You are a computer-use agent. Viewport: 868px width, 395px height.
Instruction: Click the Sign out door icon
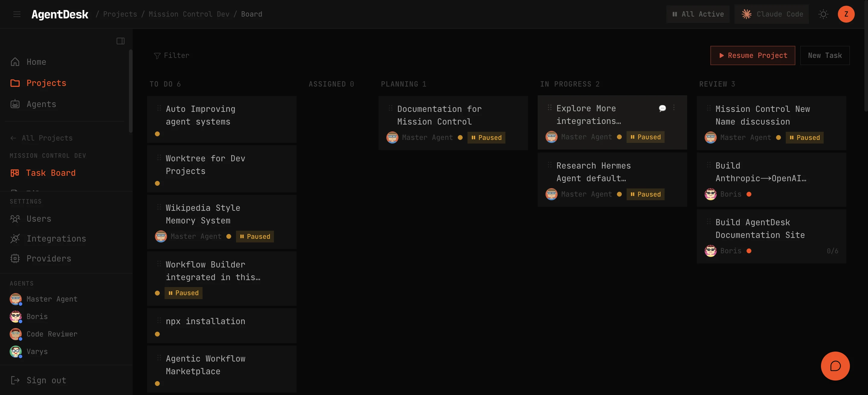[15, 380]
